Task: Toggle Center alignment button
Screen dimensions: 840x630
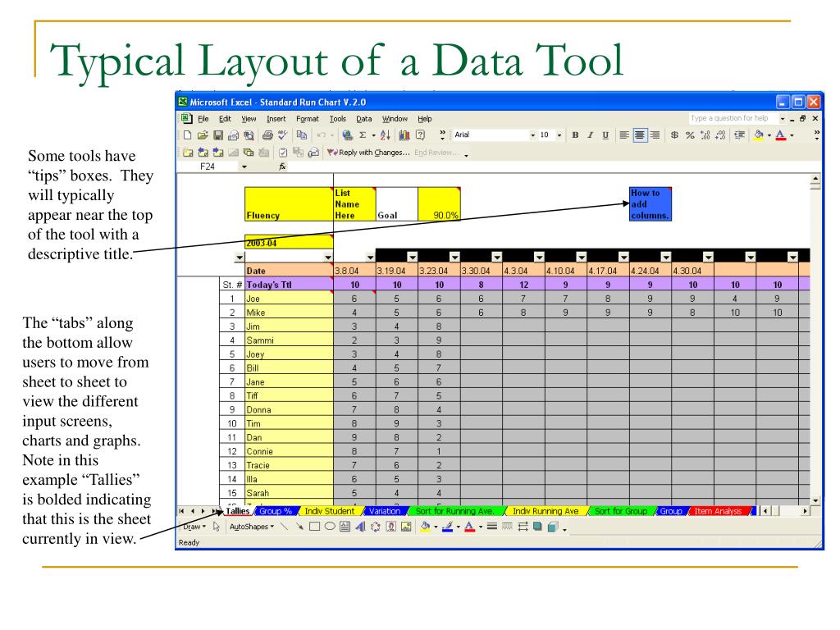Action: [640, 135]
